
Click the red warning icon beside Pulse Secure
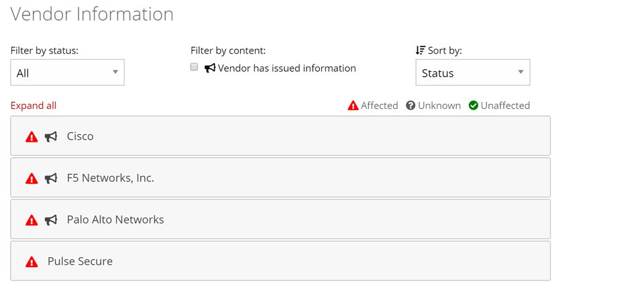pos(32,262)
